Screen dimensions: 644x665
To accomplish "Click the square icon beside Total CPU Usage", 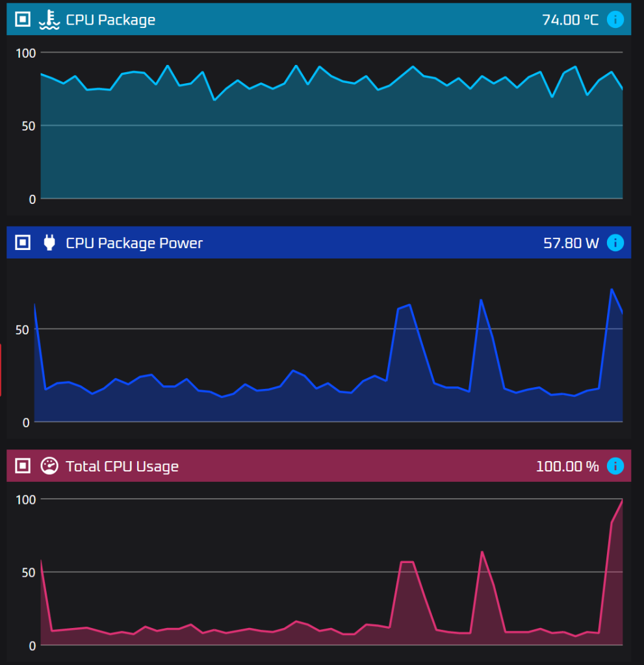I will [x=23, y=466].
